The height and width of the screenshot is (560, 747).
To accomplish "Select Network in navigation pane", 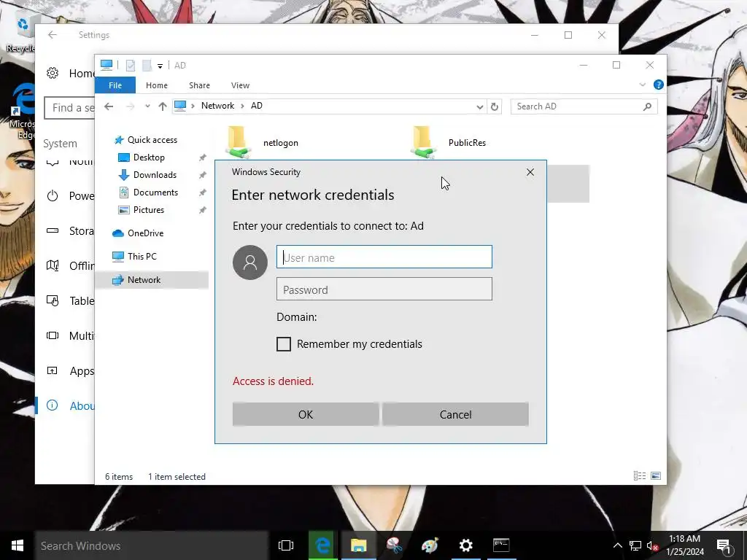I will point(152,279).
